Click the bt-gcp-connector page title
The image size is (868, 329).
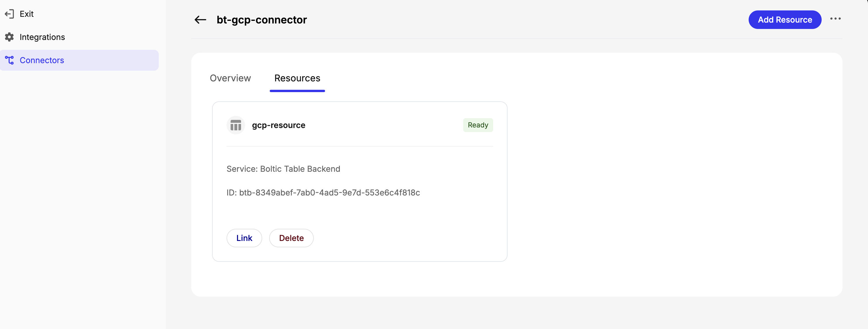coord(262,20)
